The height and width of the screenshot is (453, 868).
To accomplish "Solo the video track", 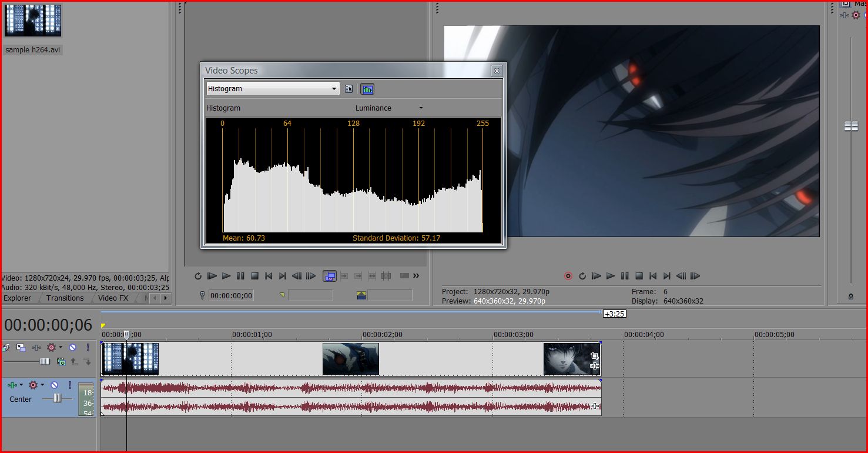I will click(x=88, y=348).
